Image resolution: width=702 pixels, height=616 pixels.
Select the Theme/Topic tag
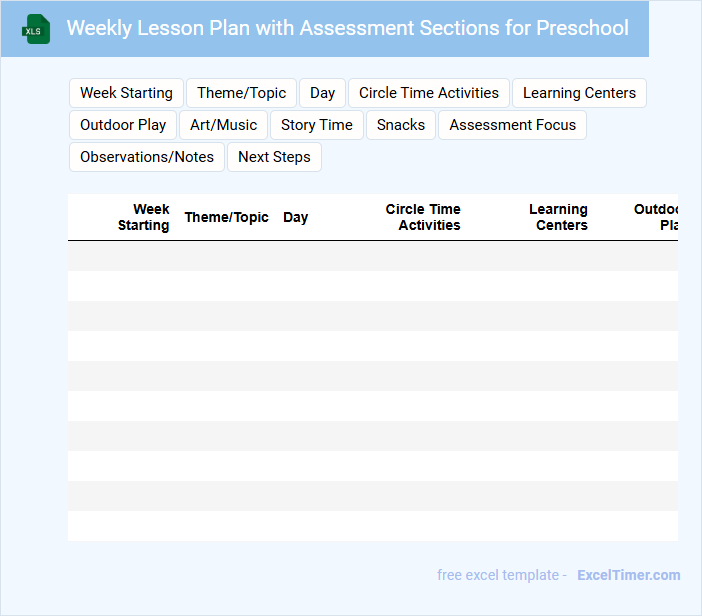241,93
